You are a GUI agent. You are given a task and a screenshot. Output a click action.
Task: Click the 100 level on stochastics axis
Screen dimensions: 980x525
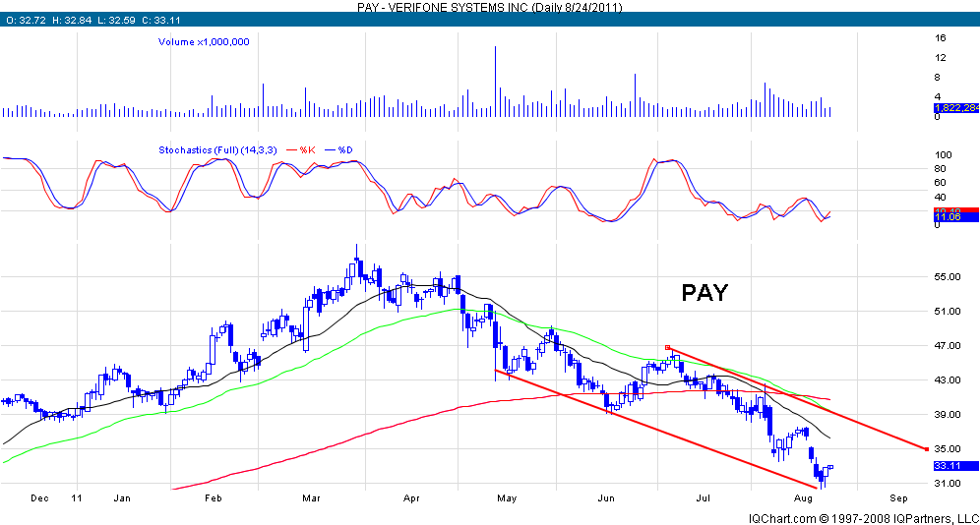[x=943, y=155]
